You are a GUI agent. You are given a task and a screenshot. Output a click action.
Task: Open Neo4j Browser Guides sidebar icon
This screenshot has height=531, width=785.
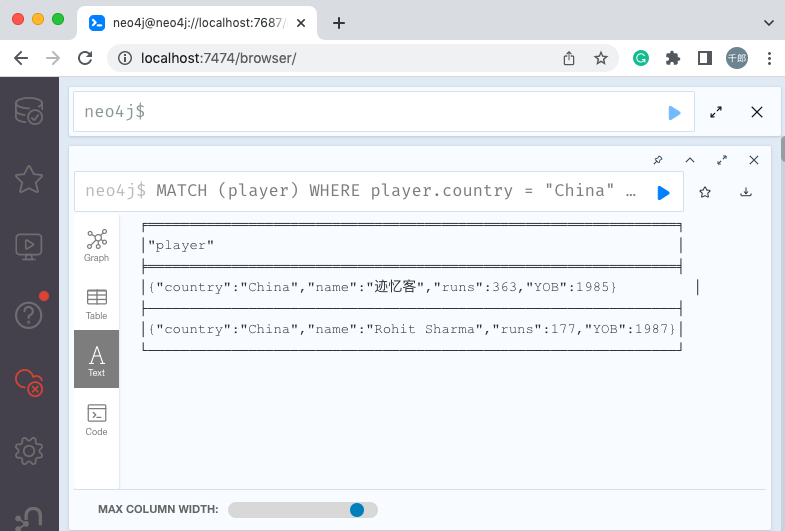(x=29, y=247)
